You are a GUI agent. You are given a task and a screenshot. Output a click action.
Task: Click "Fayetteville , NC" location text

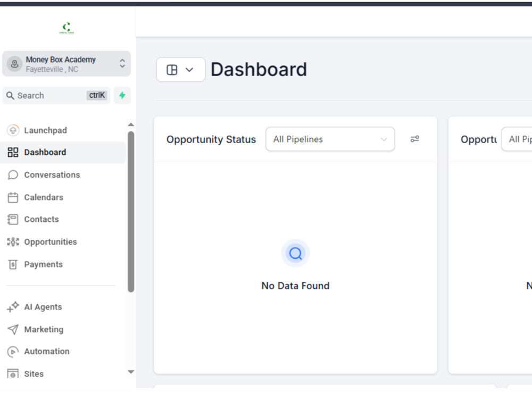[52, 70]
